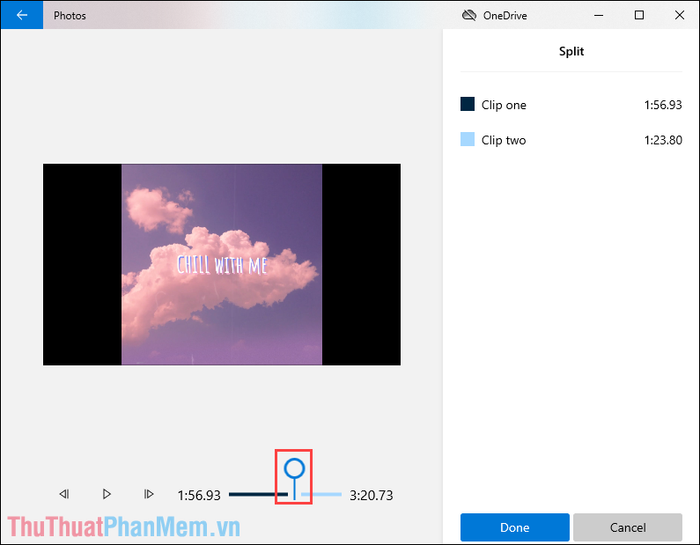The image size is (700, 545).
Task: Click the back arrow button
Action: click(22, 15)
